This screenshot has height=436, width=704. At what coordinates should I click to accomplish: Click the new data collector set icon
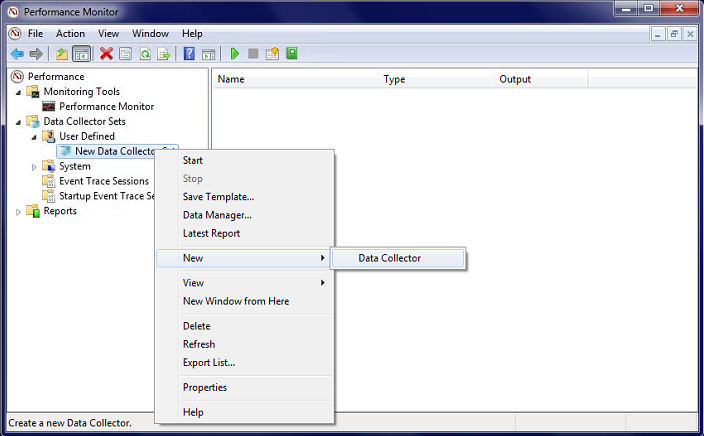point(272,54)
